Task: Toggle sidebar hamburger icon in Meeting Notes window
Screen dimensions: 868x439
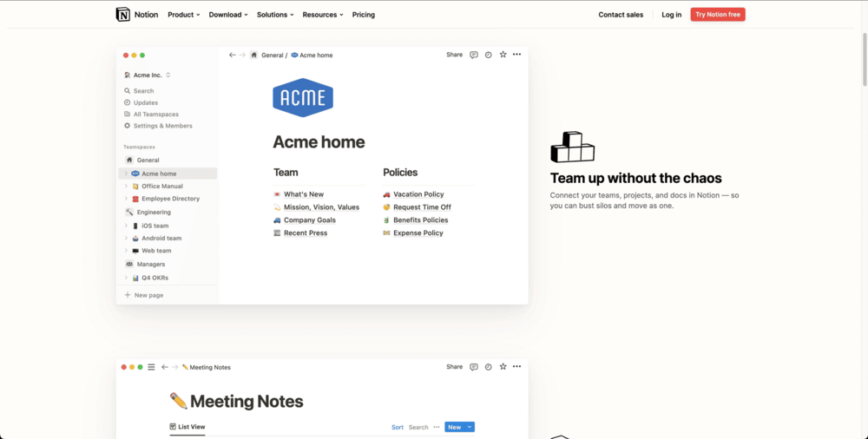Action: coord(151,367)
